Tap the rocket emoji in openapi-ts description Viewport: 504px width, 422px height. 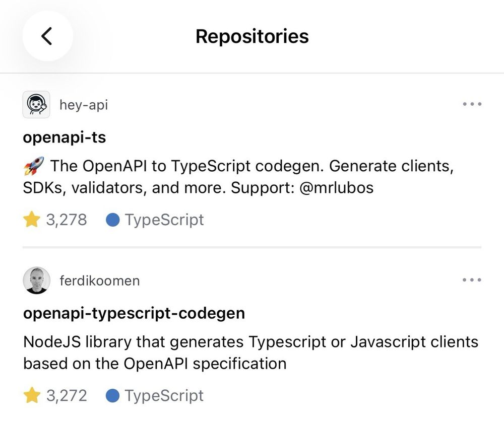click(x=34, y=165)
